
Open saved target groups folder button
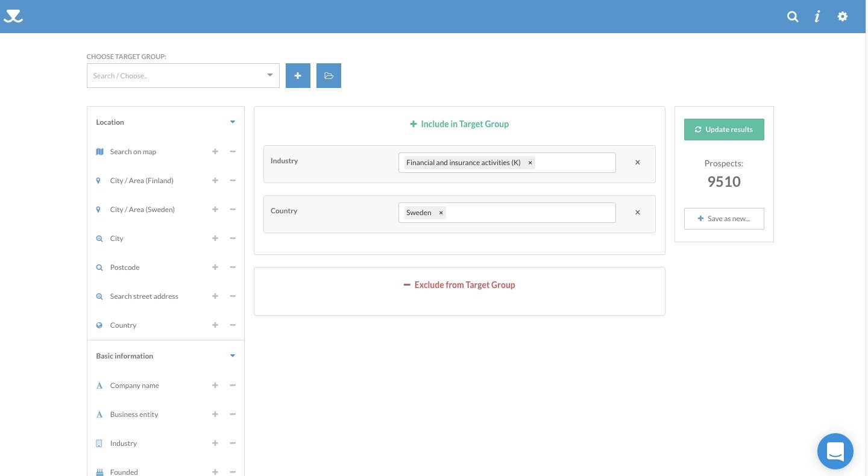pyautogui.click(x=329, y=76)
